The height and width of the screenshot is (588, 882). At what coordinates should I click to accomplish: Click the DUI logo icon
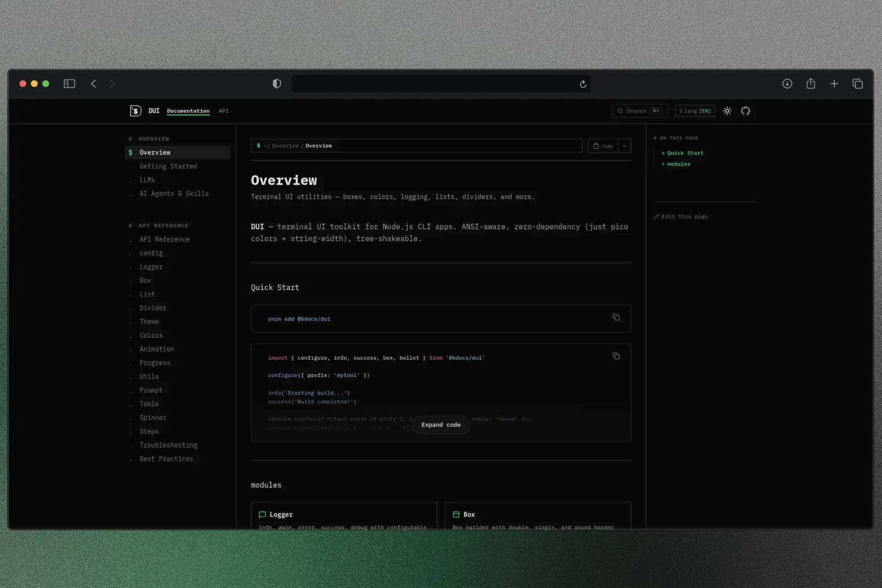click(136, 111)
